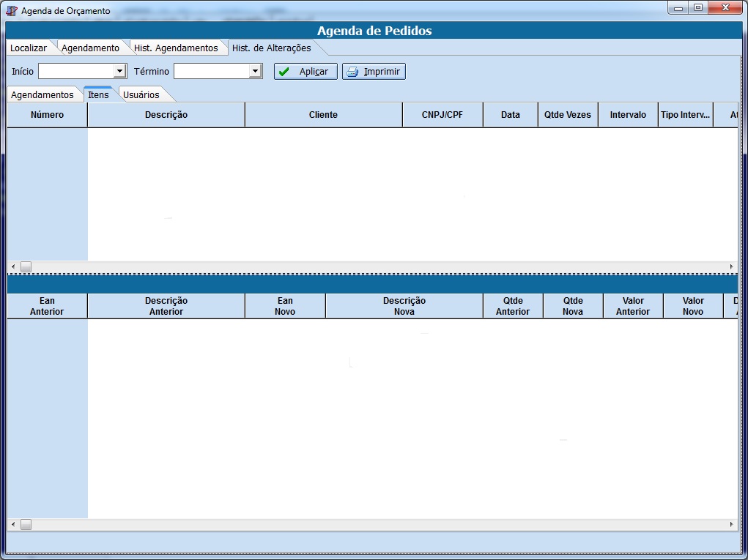This screenshot has height=560, width=748.
Task: Click lower grid scrollbar left arrow
Action: (x=13, y=525)
